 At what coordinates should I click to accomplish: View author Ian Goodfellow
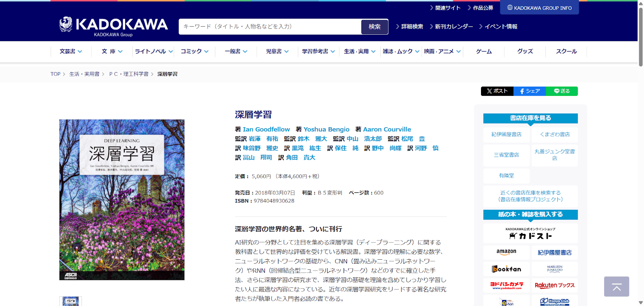(x=266, y=129)
